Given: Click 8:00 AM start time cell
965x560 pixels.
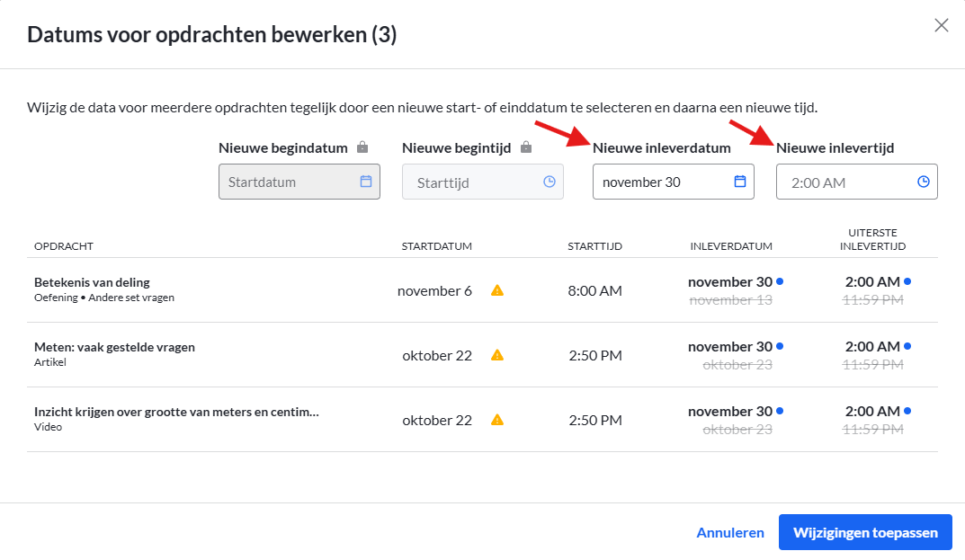Looking at the screenshot, I should (x=594, y=290).
